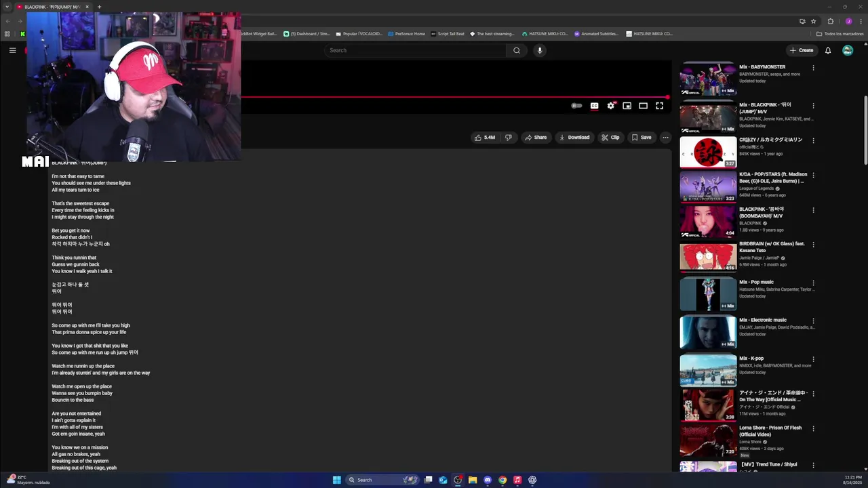
Task: Open options menu for K/DA POP/STARS
Action: (x=813, y=175)
